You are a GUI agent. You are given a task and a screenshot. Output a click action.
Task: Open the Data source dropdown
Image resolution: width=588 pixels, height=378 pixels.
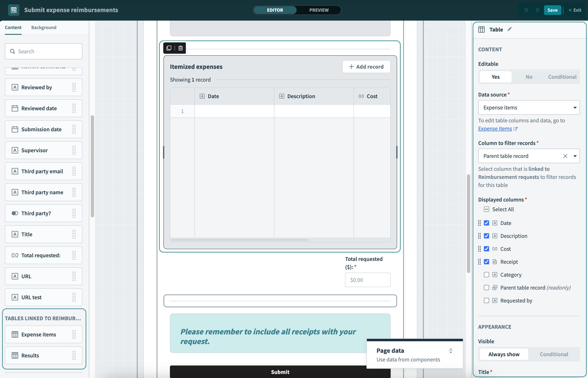click(x=529, y=107)
